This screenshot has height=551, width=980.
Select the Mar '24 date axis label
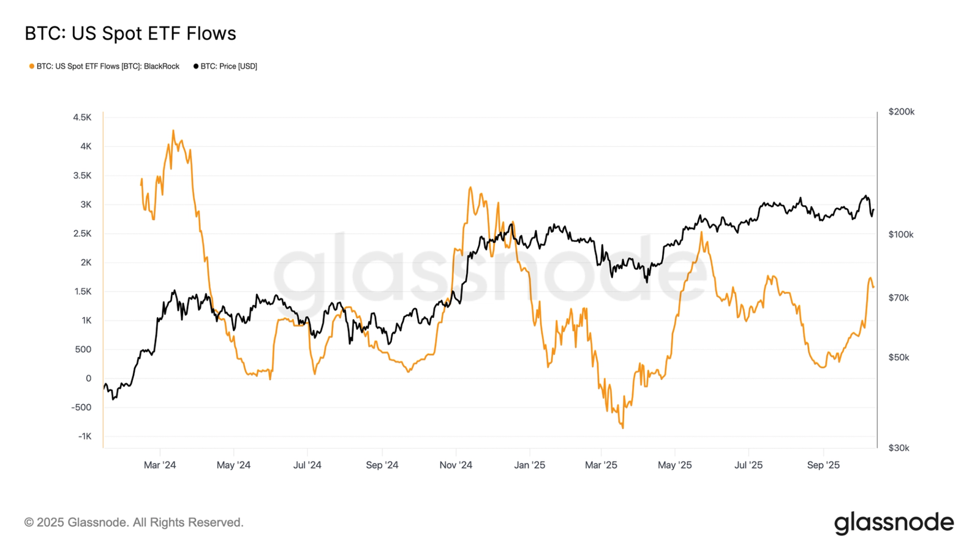[x=160, y=465]
